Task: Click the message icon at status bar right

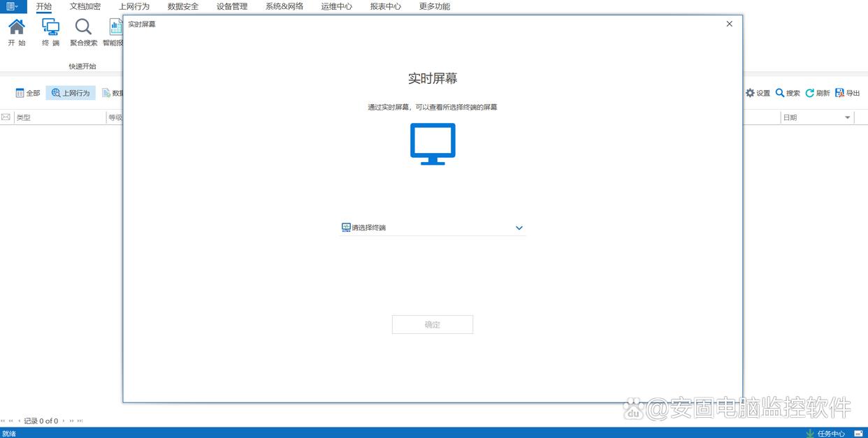Action: click(858, 434)
